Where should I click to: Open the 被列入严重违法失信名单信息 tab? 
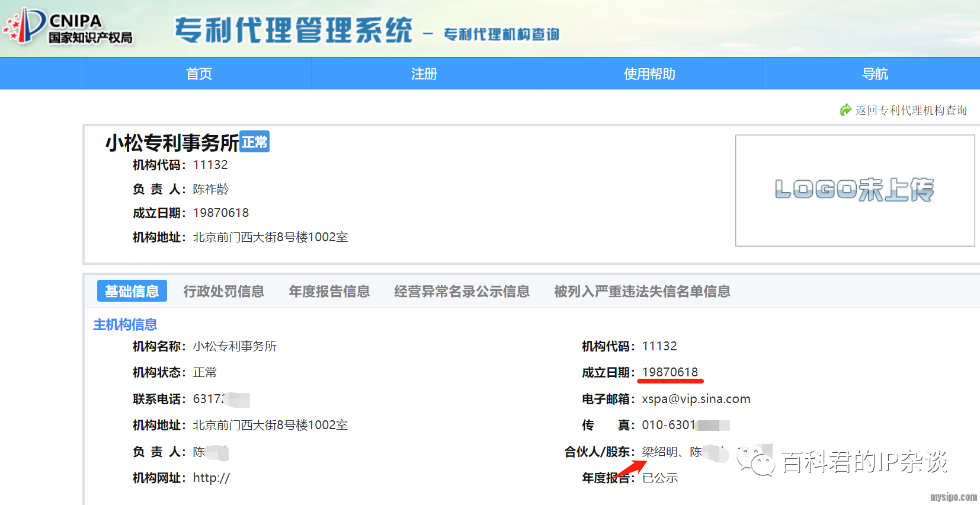tap(642, 291)
